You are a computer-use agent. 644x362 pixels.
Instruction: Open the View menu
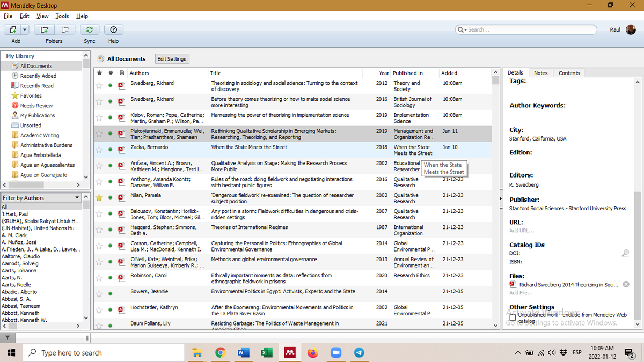(x=42, y=16)
